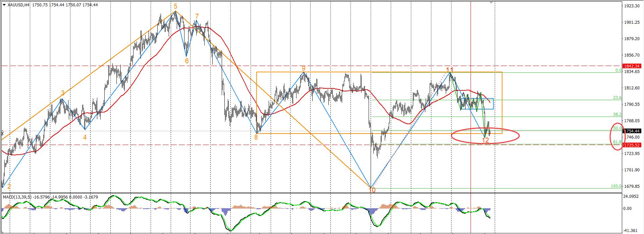Viewport: 644px width, 234px height.
Task: Select wave label 3 on chart
Action: 63,93
